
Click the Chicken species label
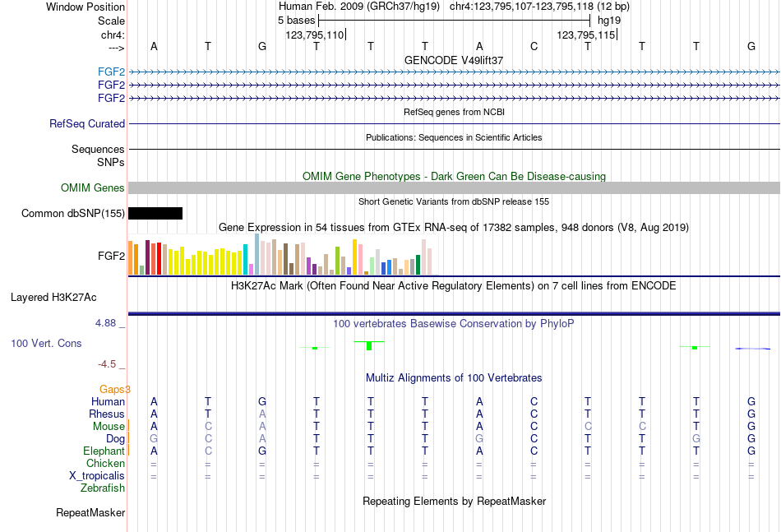[x=105, y=463]
